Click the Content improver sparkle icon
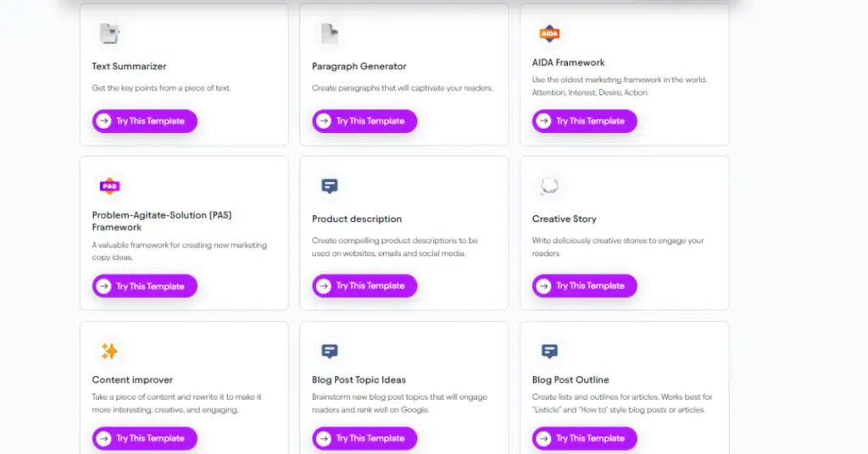The width and height of the screenshot is (868, 454). pyautogui.click(x=109, y=352)
